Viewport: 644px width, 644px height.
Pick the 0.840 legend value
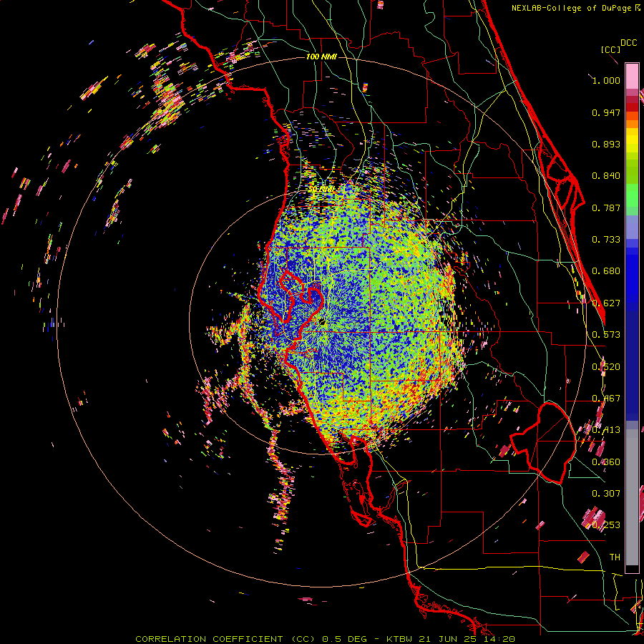pyautogui.click(x=606, y=176)
